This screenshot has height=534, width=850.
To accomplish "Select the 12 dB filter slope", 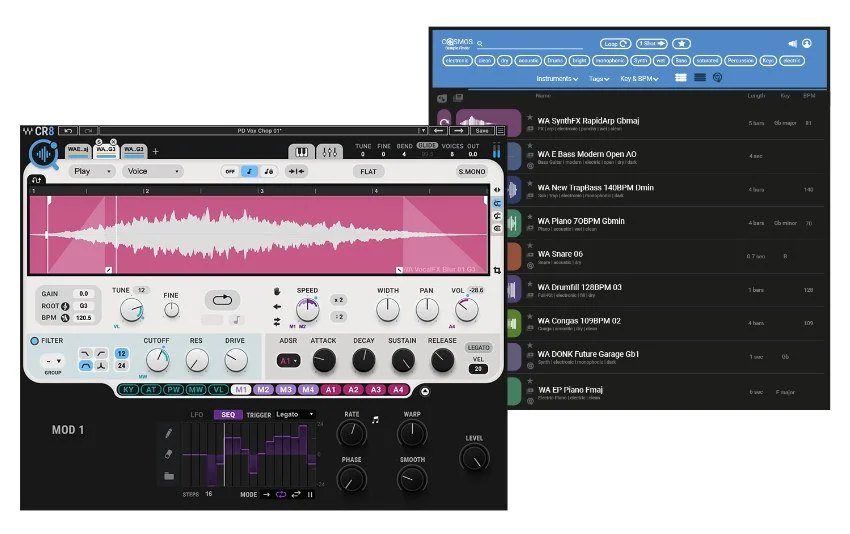I will coord(121,353).
